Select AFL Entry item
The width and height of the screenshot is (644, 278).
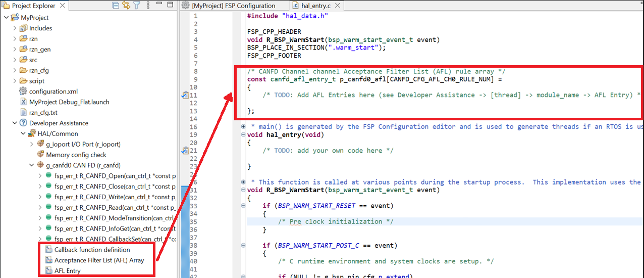click(x=67, y=271)
